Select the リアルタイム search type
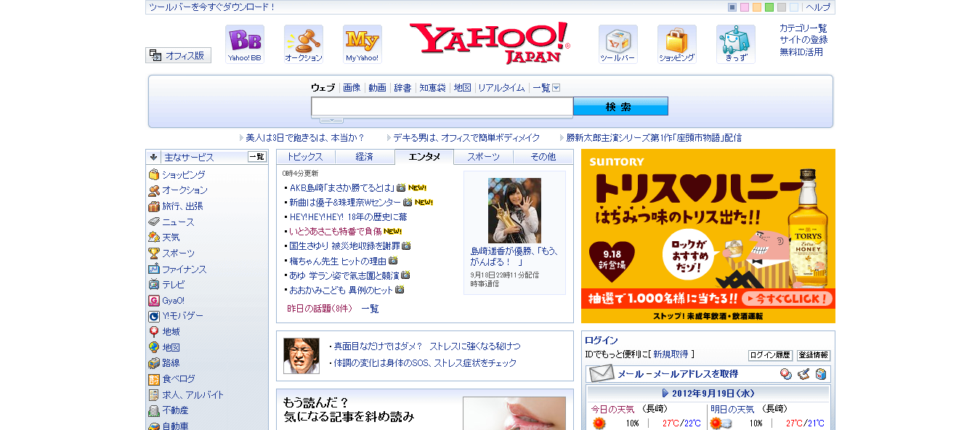Screen dimensions: 980x430 coord(501,88)
